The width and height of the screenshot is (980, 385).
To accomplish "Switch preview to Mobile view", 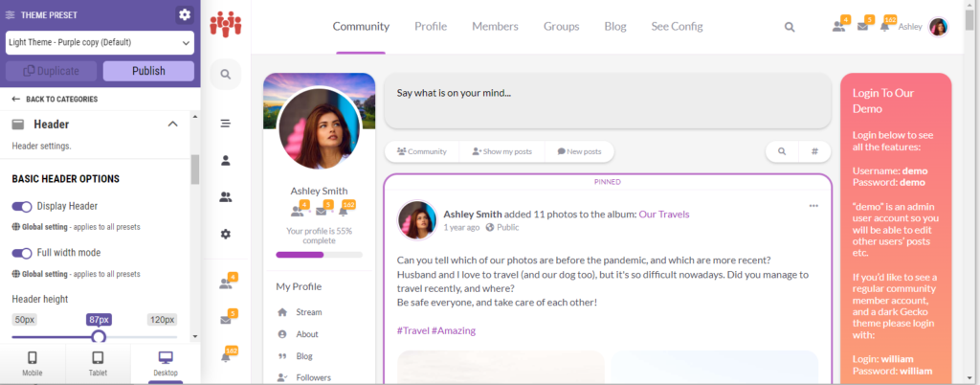I will click(x=33, y=363).
